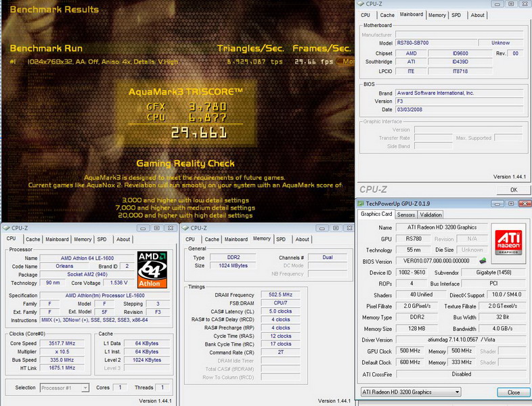Open About tab in the CPU-Z CPU window

pos(123,240)
